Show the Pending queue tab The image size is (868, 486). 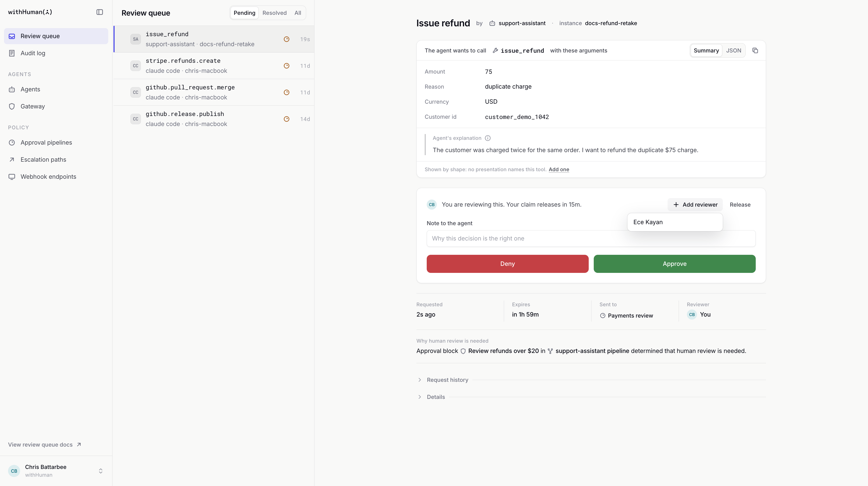tap(244, 13)
